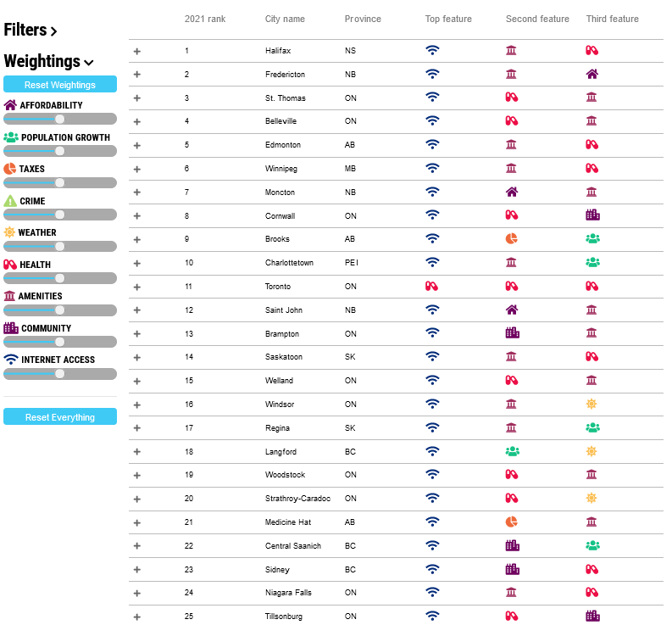Image resolution: width=672 pixels, height=625 pixels.
Task: Click the Second feature column header
Action: pos(537,19)
